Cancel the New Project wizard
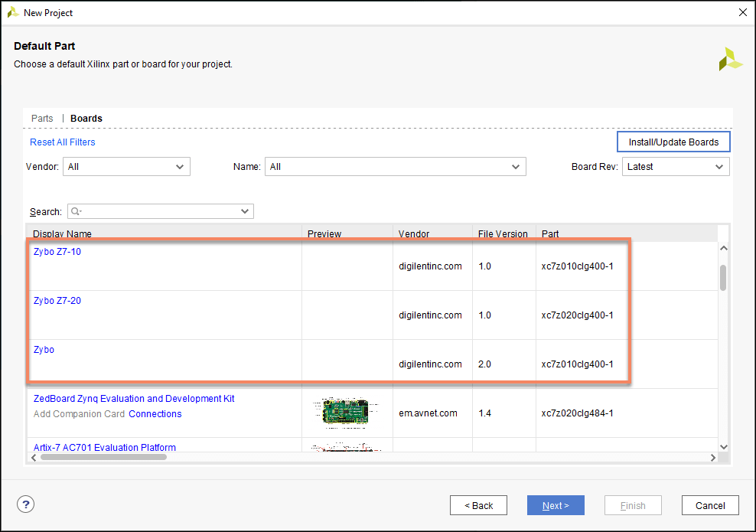Image resolution: width=756 pixels, height=532 pixels. click(x=710, y=505)
